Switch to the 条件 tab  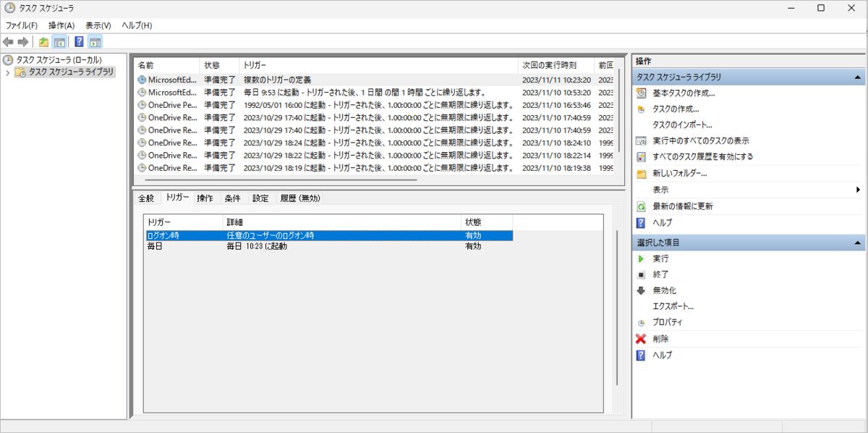point(232,198)
